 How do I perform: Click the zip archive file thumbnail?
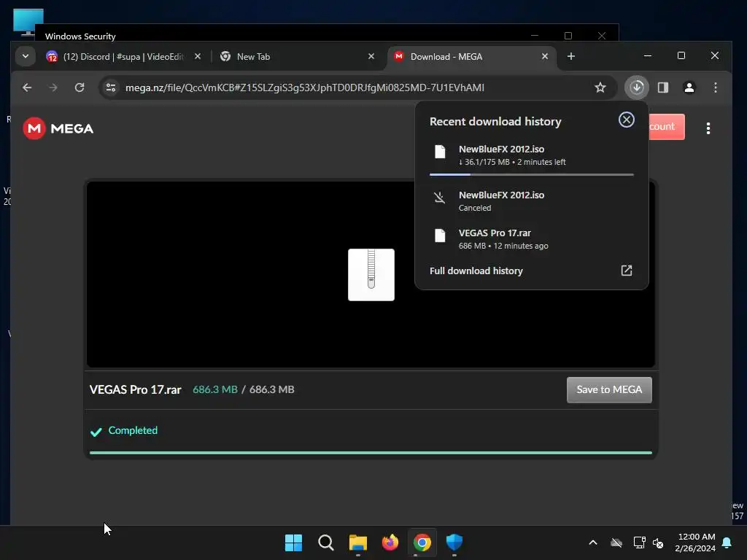[x=371, y=275]
